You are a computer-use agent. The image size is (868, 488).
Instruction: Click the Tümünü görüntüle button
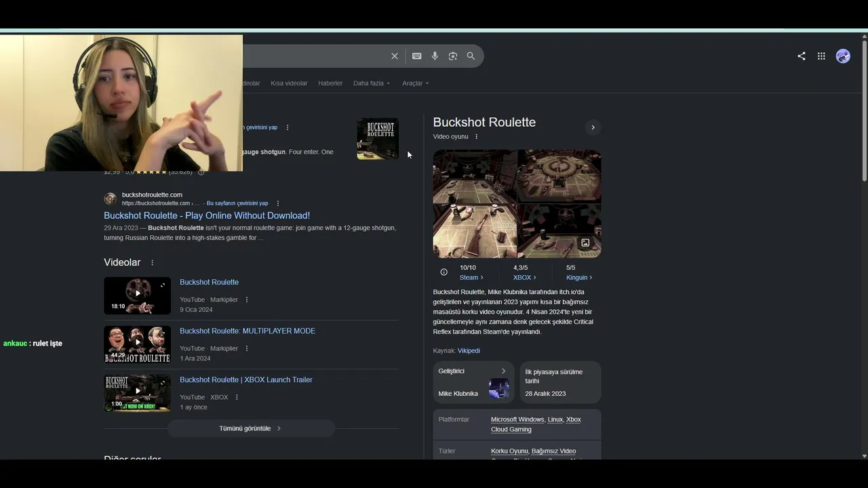point(251,428)
